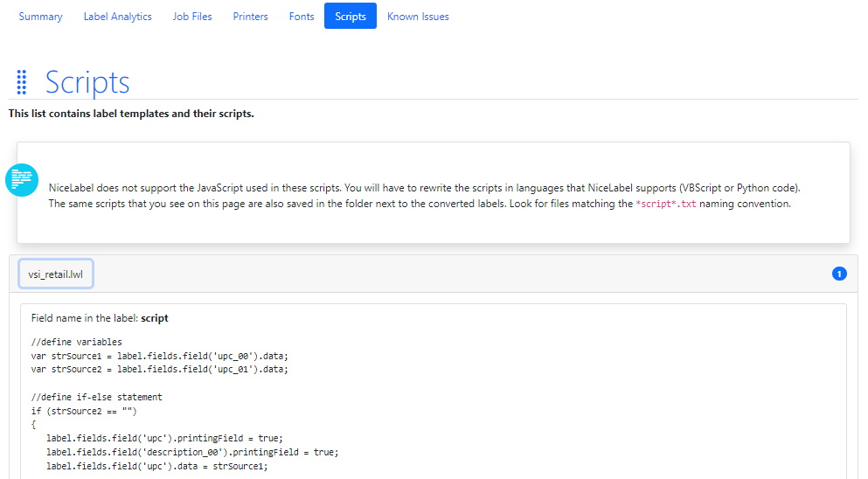The width and height of the screenshot is (868, 479).
Task: Open the Summary tab
Action: point(40,17)
